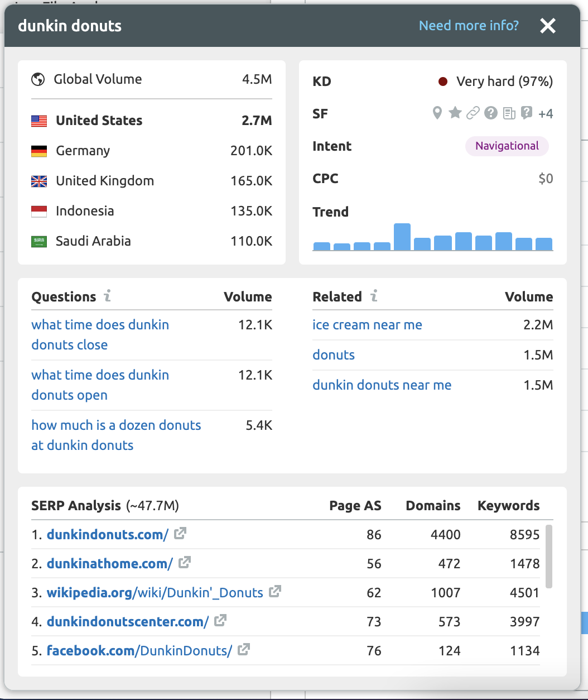
Task: Click the Indonesia 135.0K volume
Action: pyautogui.click(x=252, y=211)
